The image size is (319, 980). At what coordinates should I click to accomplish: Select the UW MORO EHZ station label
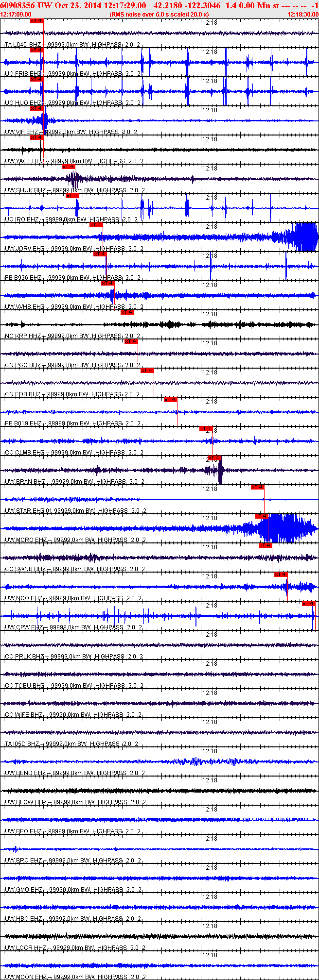(x=25, y=540)
